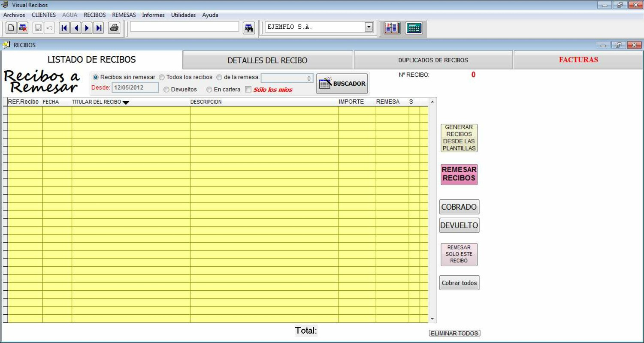Mark receipt as COBRADO
This screenshot has height=343, width=644.
click(x=459, y=207)
